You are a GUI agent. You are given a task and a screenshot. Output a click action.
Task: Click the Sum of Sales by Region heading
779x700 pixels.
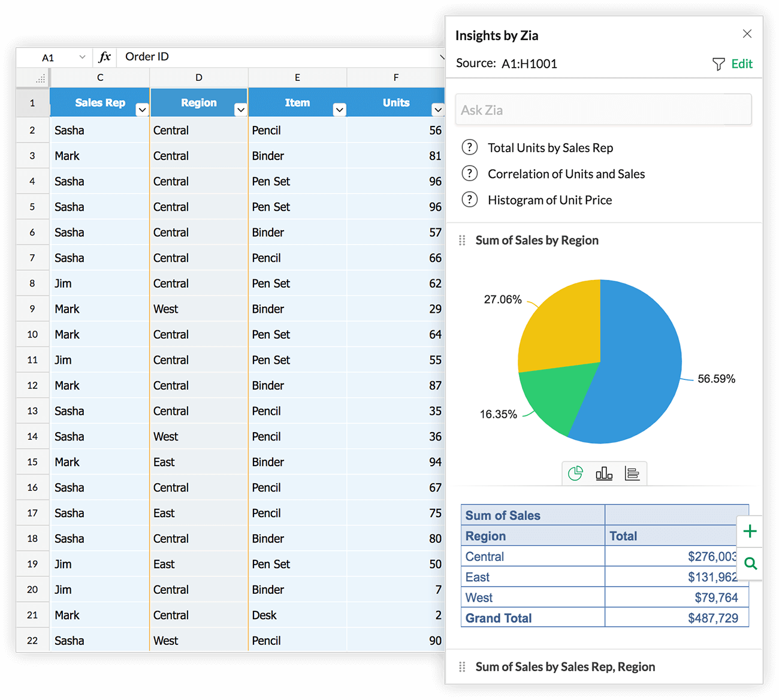[537, 240]
